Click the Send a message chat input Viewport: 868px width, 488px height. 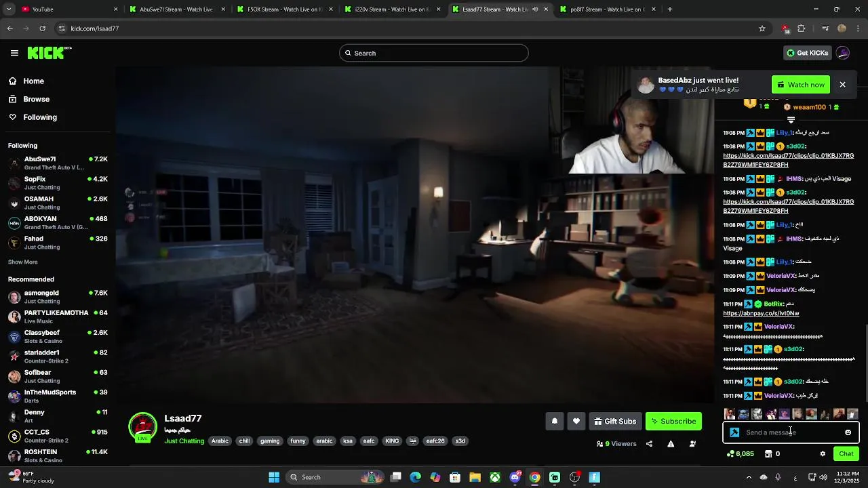coord(791,432)
